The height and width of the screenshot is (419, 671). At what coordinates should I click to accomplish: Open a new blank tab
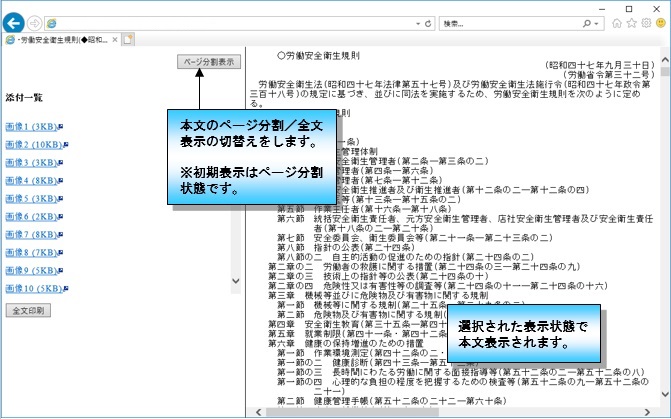coord(129,40)
